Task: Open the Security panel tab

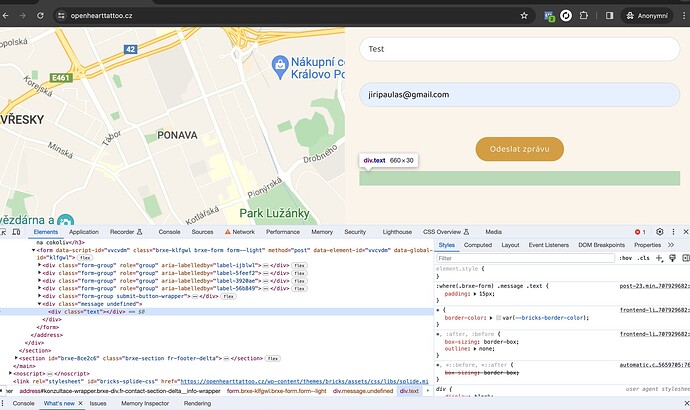Action: [355, 232]
